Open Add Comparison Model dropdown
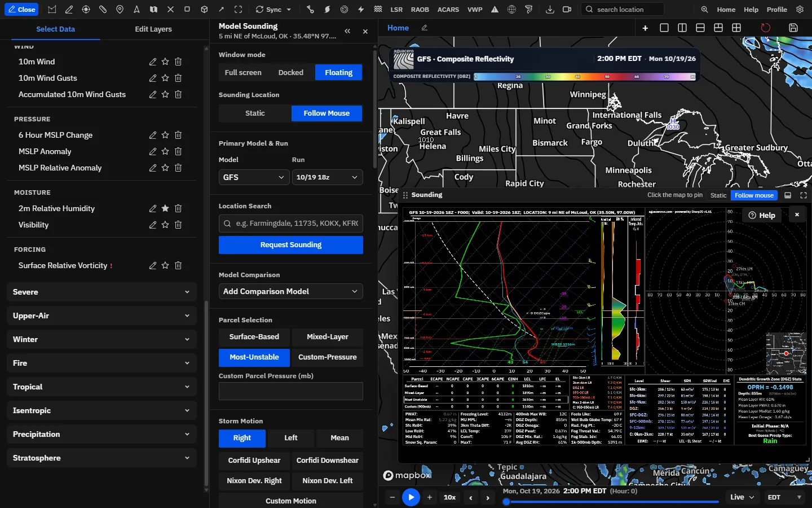 pos(291,291)
